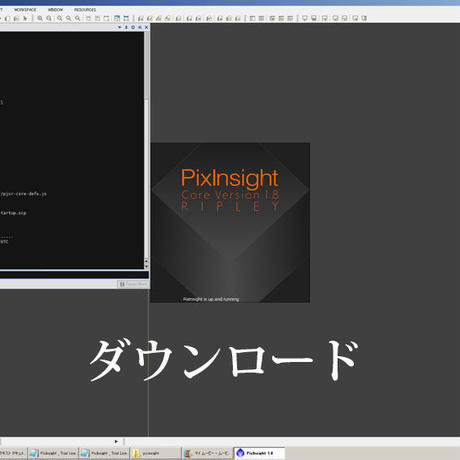Open the RESOURCES menu

pos(85,10)
